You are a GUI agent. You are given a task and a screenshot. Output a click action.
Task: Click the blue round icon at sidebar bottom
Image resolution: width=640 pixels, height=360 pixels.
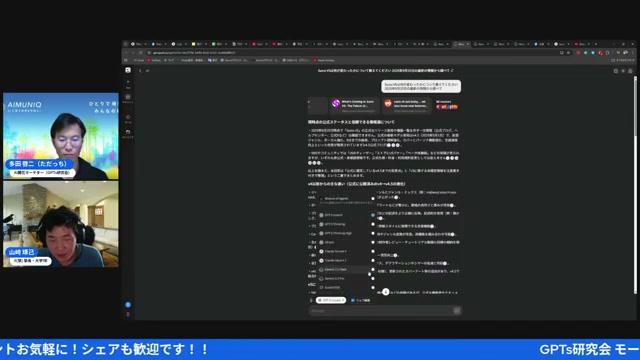(x=128, y=304)
